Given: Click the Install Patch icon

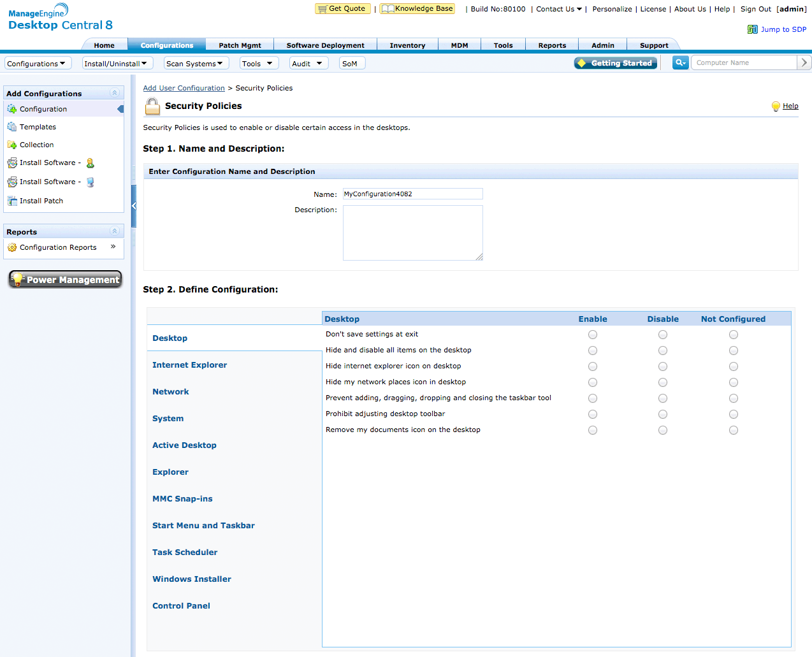Looking at the screenshot, I should pyautogui.click(x=12, y=201).
